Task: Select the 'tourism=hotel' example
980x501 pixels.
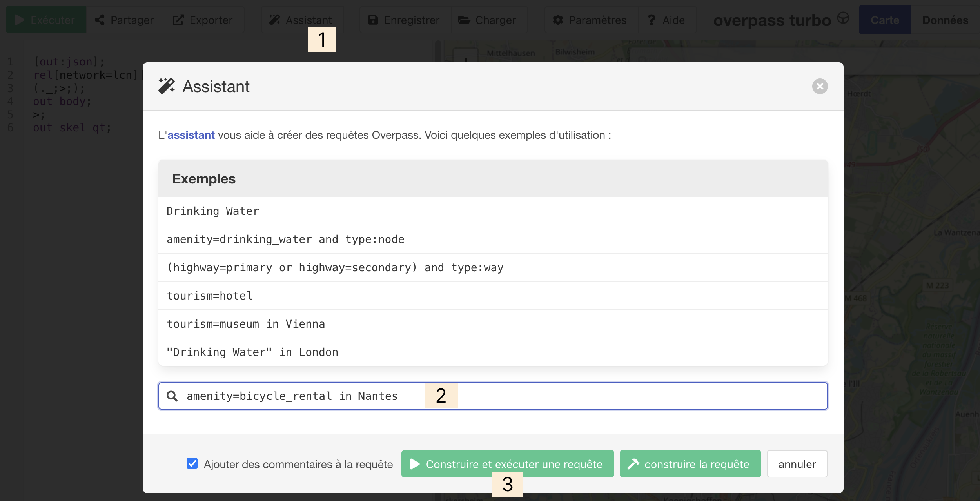Action: pyautogui.click(x=493, y=296)
